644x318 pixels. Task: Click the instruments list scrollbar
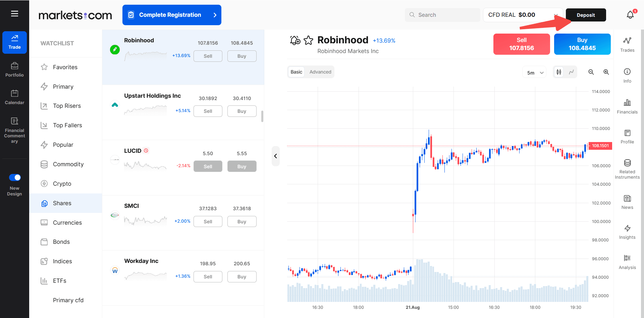(262, 116)
